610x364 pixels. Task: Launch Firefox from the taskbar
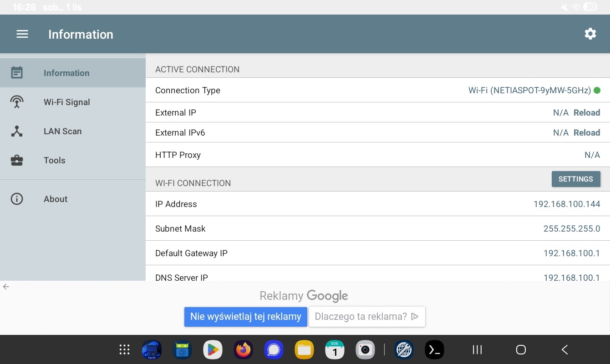[243, 349]
